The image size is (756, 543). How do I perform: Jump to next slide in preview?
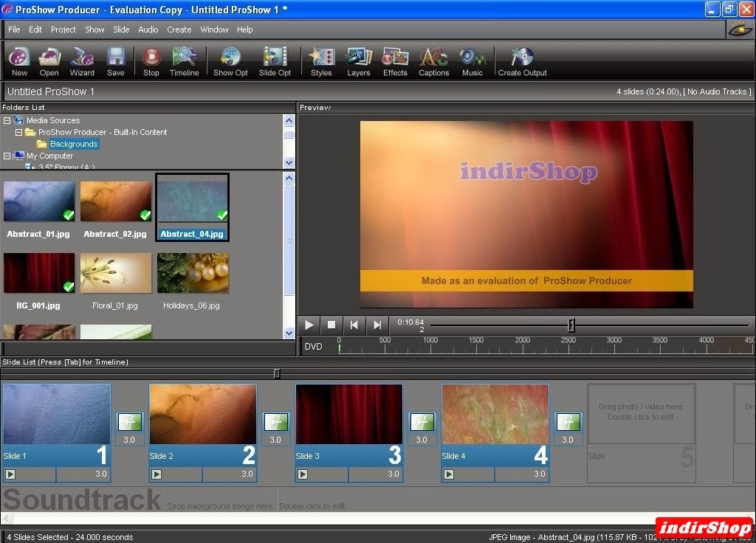tap(377, 325)
